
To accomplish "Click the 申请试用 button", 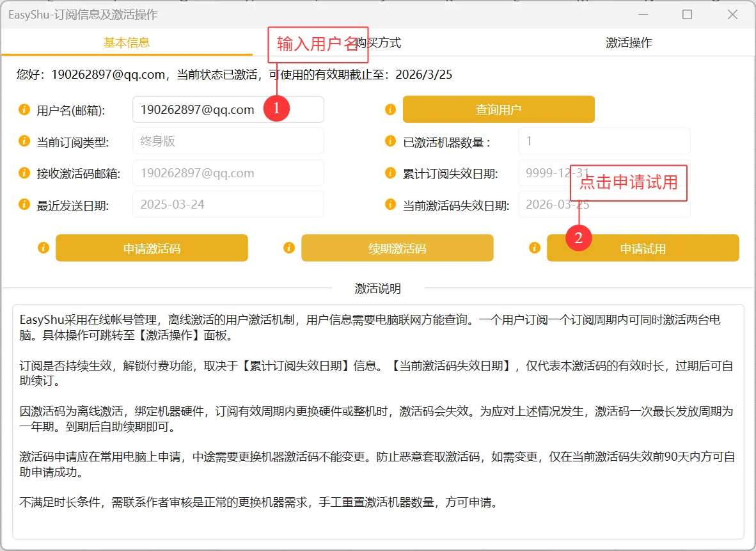I will pyautogui.click(x=643, y=248).
